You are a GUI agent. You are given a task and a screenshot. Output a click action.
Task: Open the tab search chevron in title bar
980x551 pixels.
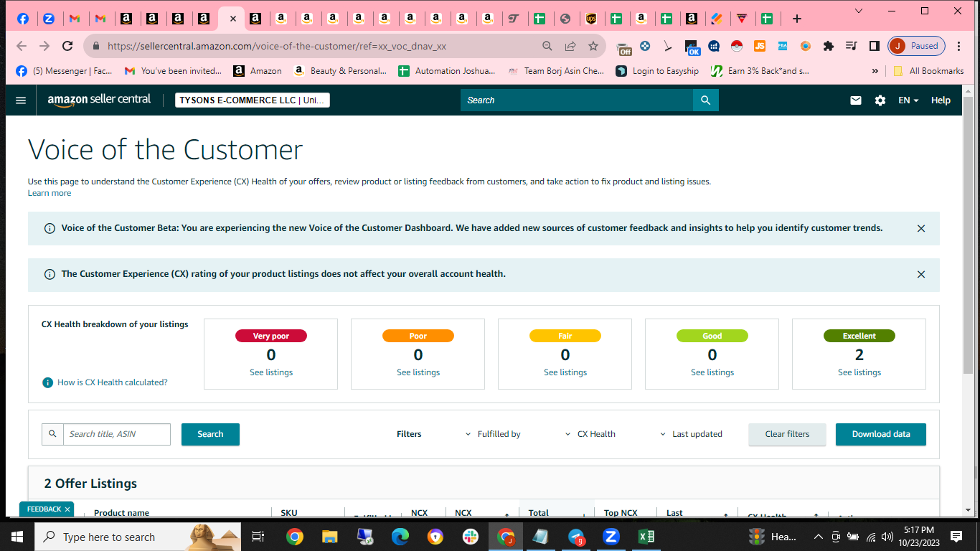point(859,11)
